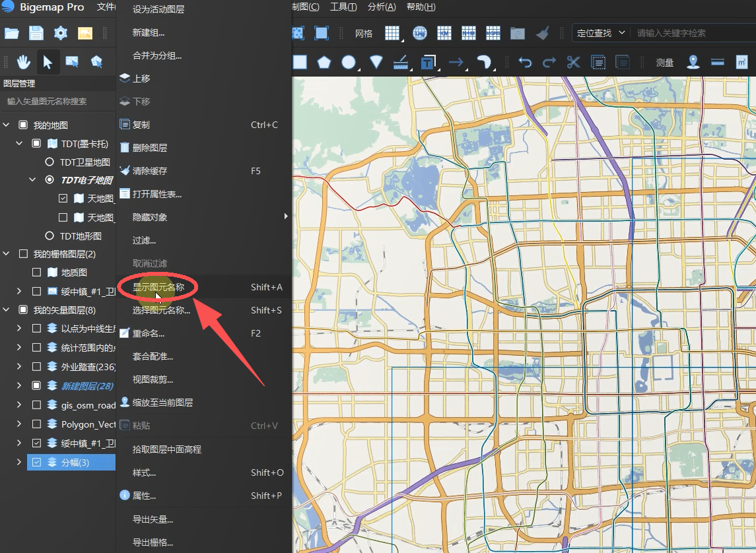Click the Redo arrow icon
This screenshot has width=756, height=553.
pos(549,62)
